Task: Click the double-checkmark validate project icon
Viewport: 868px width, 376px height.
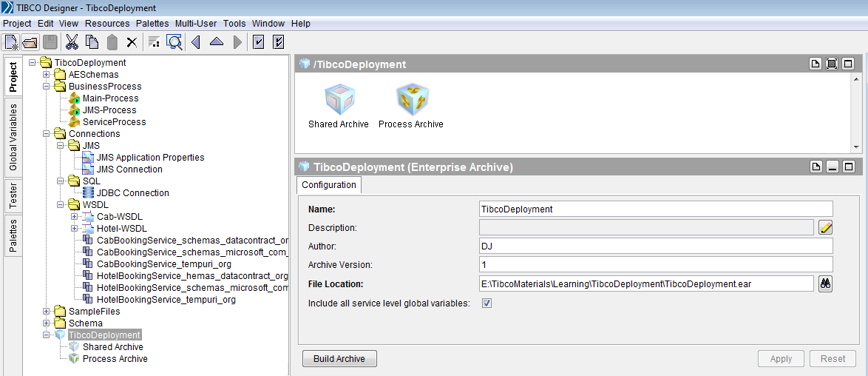Action: 279,42
